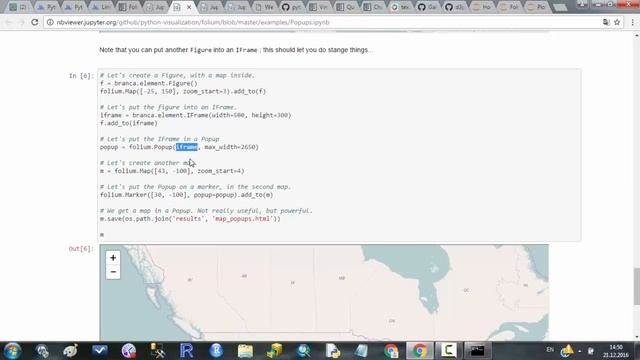Click the 'm = folium.Map([43, -100]' line
640x360 pixels.
172,171
